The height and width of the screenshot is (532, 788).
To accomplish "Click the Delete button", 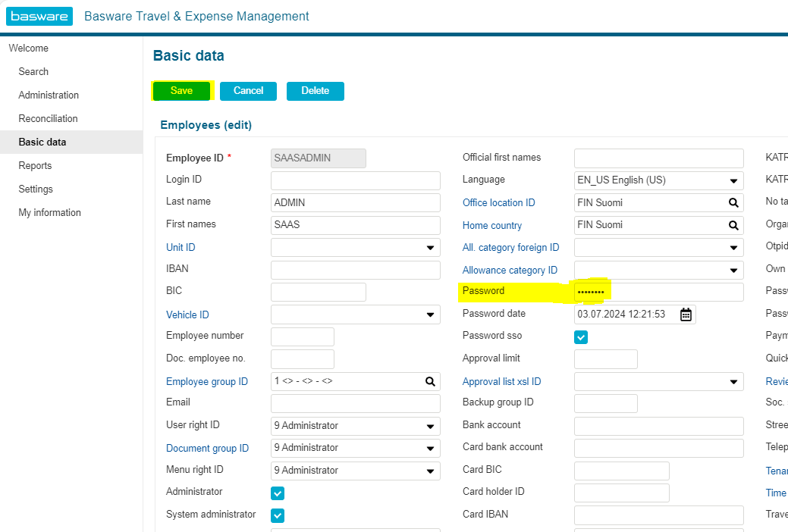I will tap(315, 91).
